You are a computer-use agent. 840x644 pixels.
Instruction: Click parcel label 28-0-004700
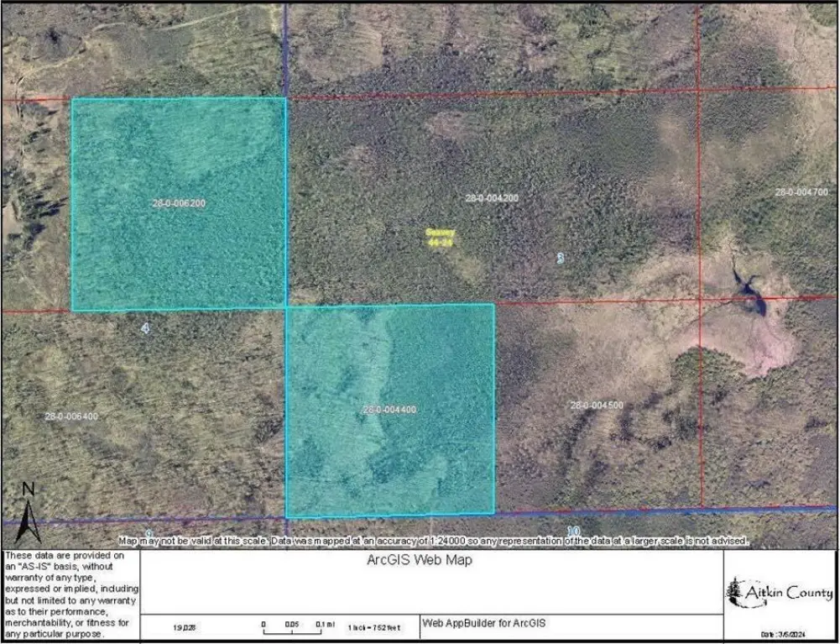coord(801,192)
